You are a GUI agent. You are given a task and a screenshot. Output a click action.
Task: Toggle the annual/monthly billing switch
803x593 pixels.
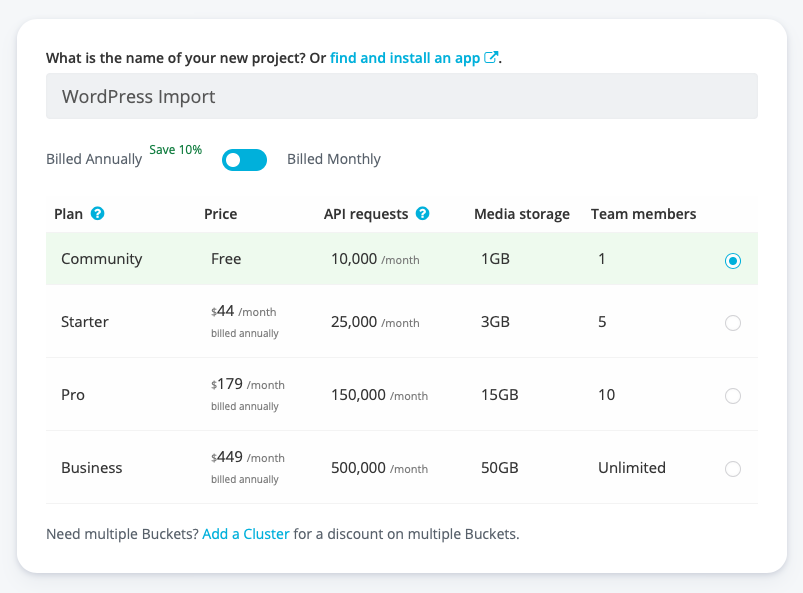click(244, 159)
